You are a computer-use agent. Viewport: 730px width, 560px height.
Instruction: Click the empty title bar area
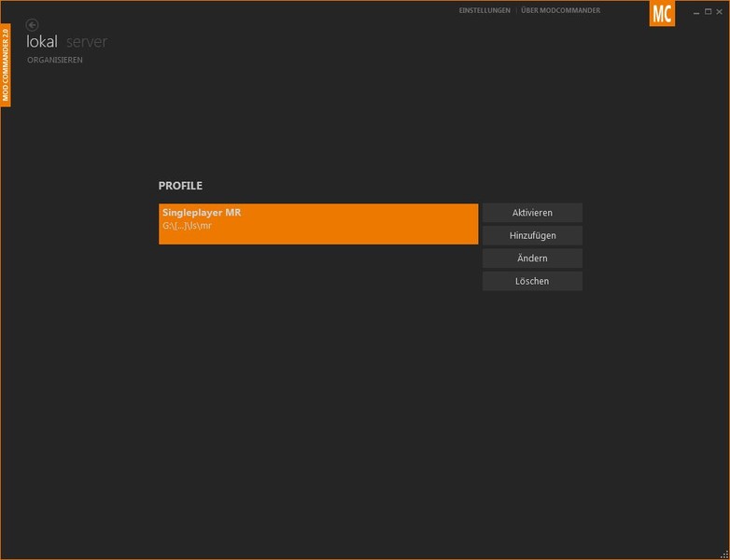pos(280,9)
